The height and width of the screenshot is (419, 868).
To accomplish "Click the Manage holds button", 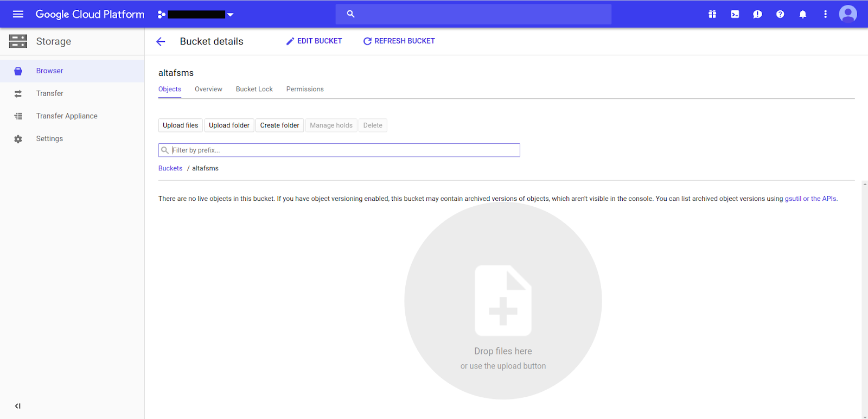I will 331,125.
